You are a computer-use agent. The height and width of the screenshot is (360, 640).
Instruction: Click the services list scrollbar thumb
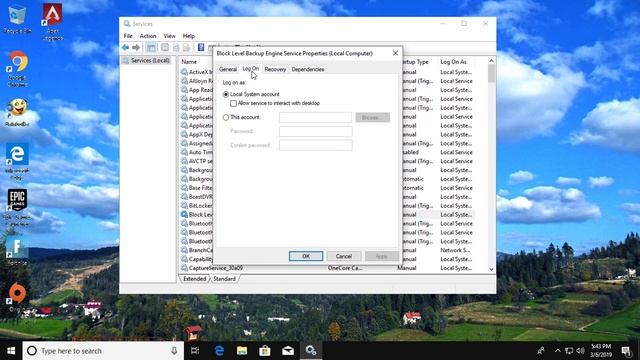tap(491, 73)
